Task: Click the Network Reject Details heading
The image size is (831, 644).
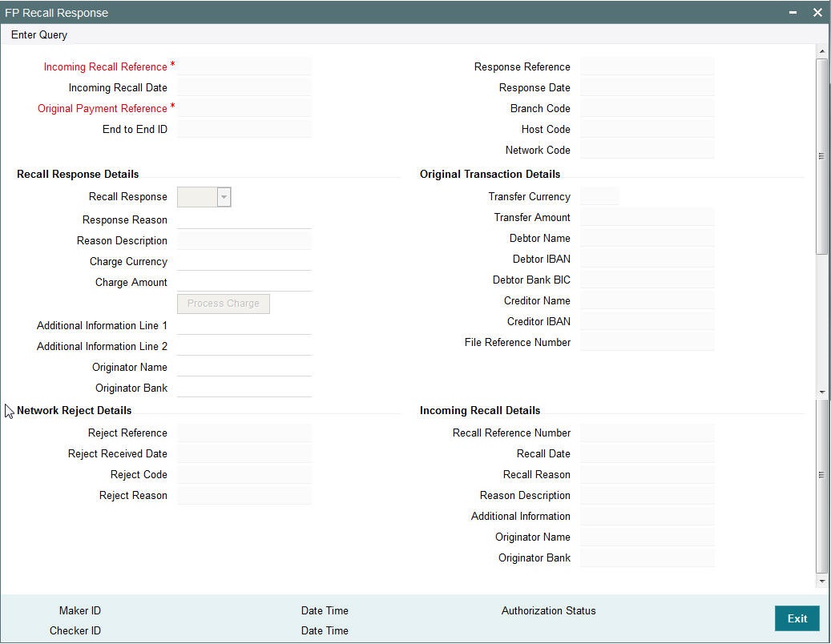Action: [75, 410]
